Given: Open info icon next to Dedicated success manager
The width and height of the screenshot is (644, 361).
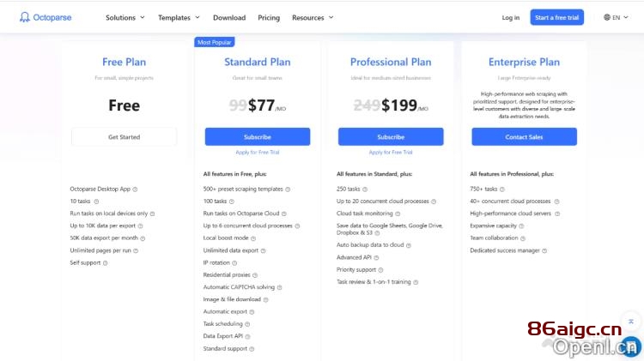Looking at the screenshot, I should (x=544, y=250).
